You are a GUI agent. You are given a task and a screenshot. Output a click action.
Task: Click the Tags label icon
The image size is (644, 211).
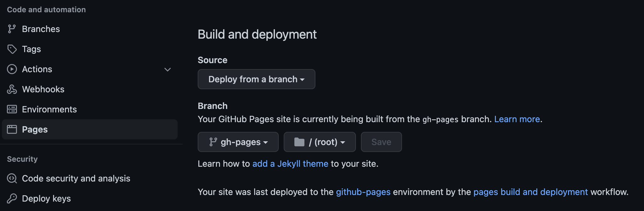(12, 49)
